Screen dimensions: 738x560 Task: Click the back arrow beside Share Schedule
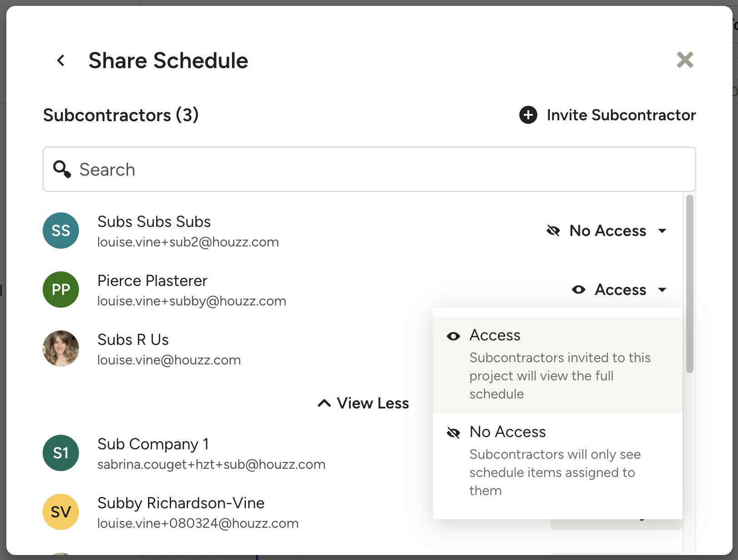click(x=61, y=60)
